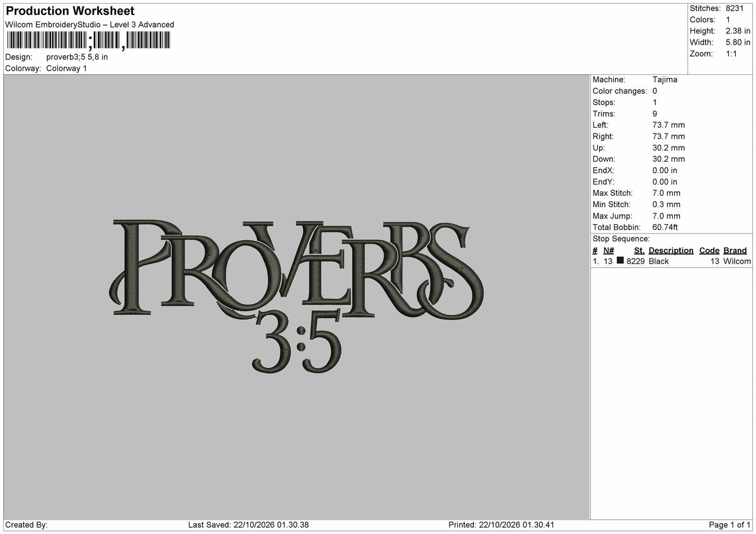Viewport: 756px width, 534px height.
Task: Click the black thread color swatch
Action: point(621,261)
